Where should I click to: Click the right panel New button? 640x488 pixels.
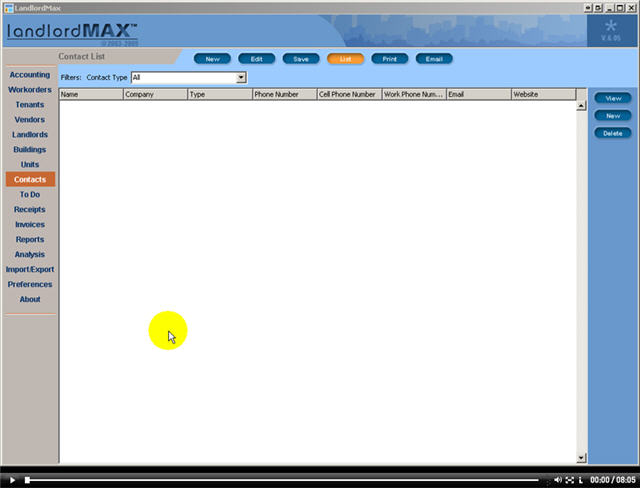click(x=613, y=116)
